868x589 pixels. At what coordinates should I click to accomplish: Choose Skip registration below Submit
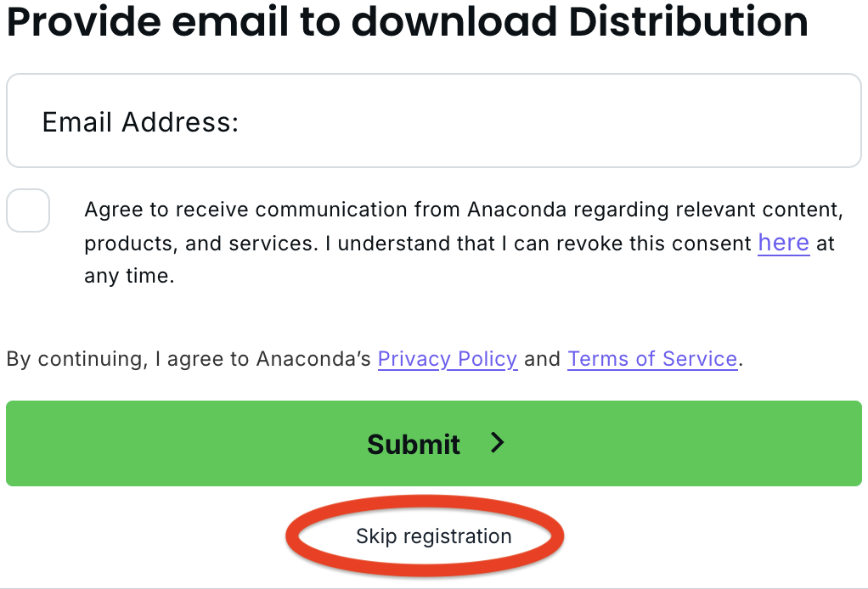433,536
